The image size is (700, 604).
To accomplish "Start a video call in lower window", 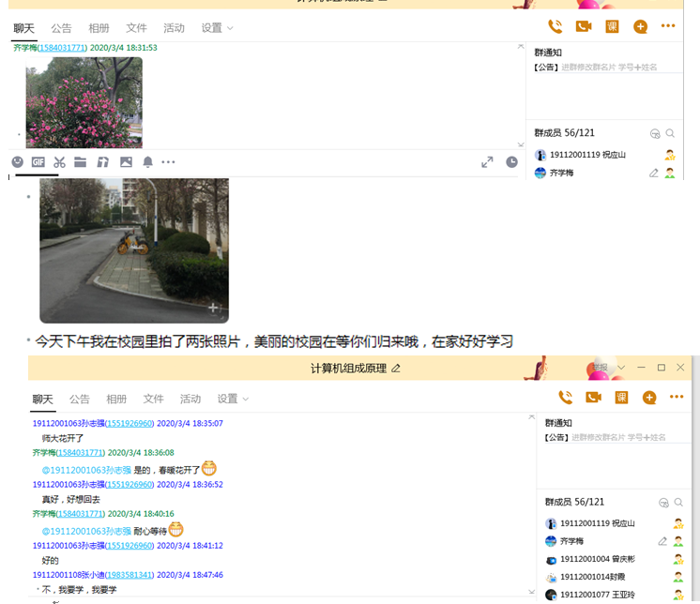I will point(593,397).
